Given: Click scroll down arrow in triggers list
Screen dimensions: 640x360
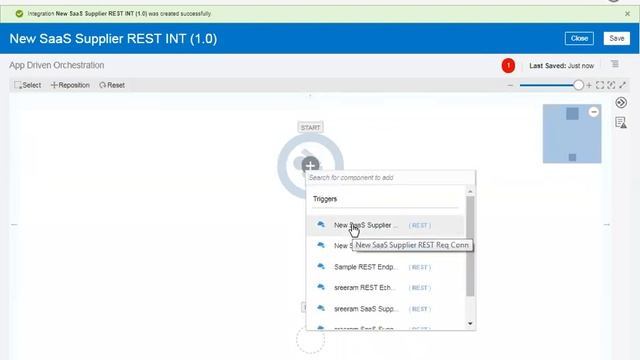Looking at the screenshot, I should click(x=470, y=323).
